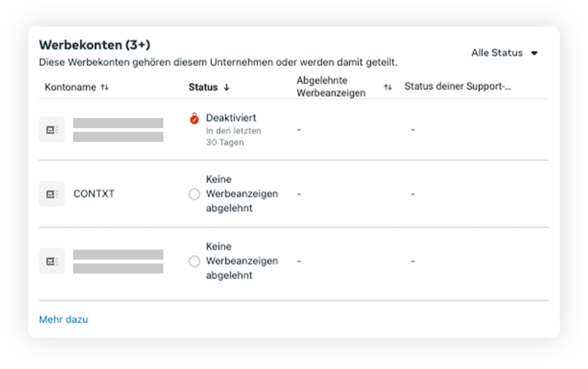Click the Kontoname column header
Screen dimensions: 588x369
71,87
